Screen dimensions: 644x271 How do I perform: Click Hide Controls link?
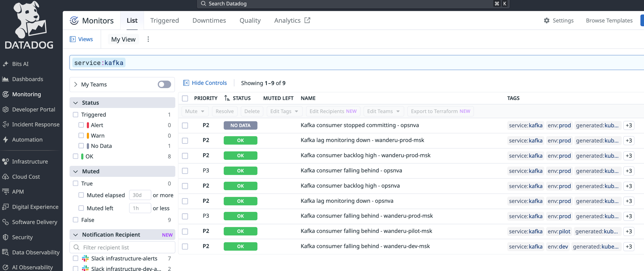coord(205,83)
